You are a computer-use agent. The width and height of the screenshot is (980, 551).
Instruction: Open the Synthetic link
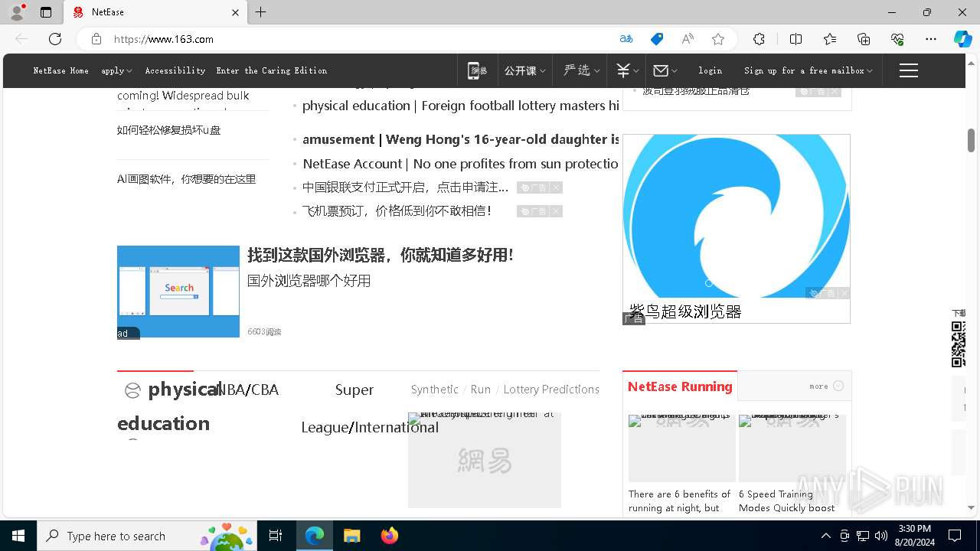pyautogui.click(x=435, y=390)
